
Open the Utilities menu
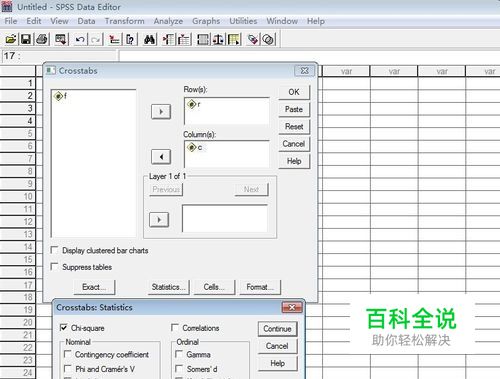(x=243, y=21)
